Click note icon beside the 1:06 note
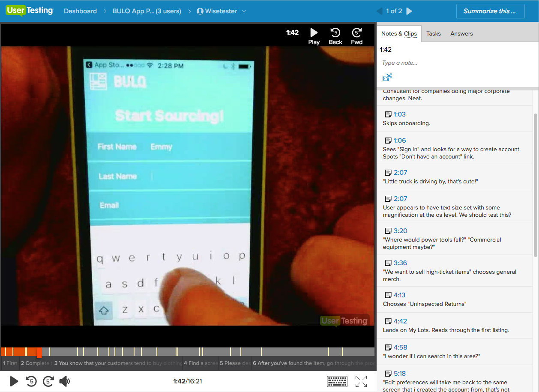Screen dimensions: 539x392 click(x=388, y=141)
